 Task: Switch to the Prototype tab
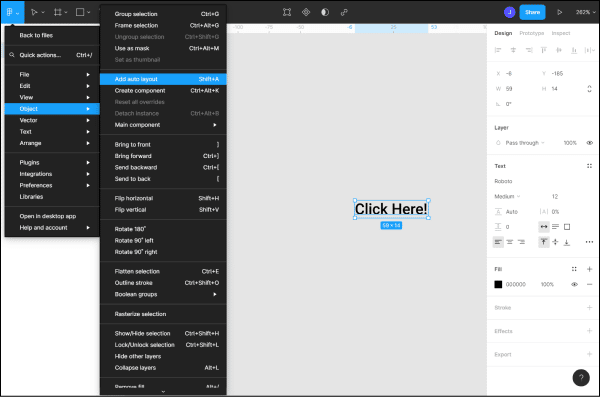pos(532,33)
